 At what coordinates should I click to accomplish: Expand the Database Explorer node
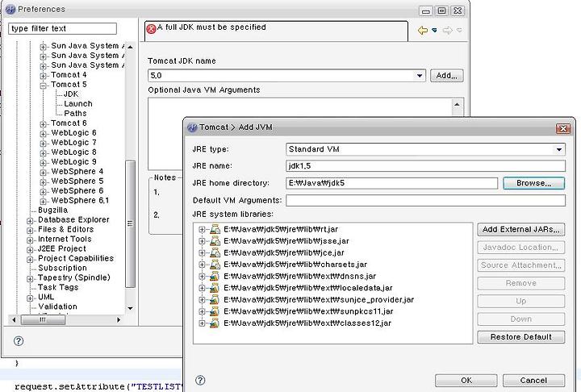click(x=30, y=221)
